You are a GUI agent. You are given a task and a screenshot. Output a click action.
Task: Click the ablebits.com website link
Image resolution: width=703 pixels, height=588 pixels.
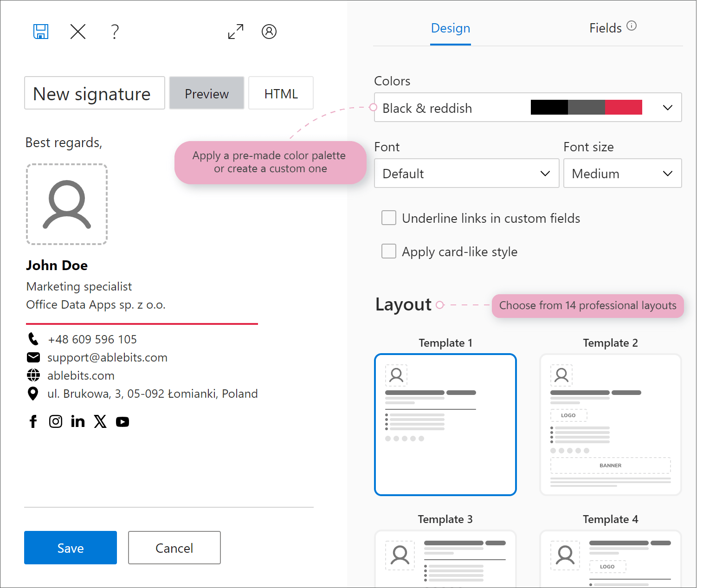(81, 375)
